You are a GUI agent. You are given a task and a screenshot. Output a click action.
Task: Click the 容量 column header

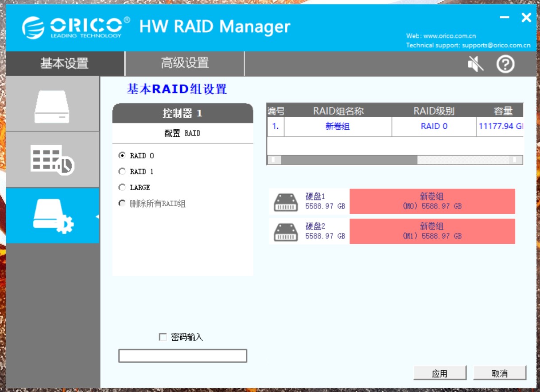coord(503,111)
